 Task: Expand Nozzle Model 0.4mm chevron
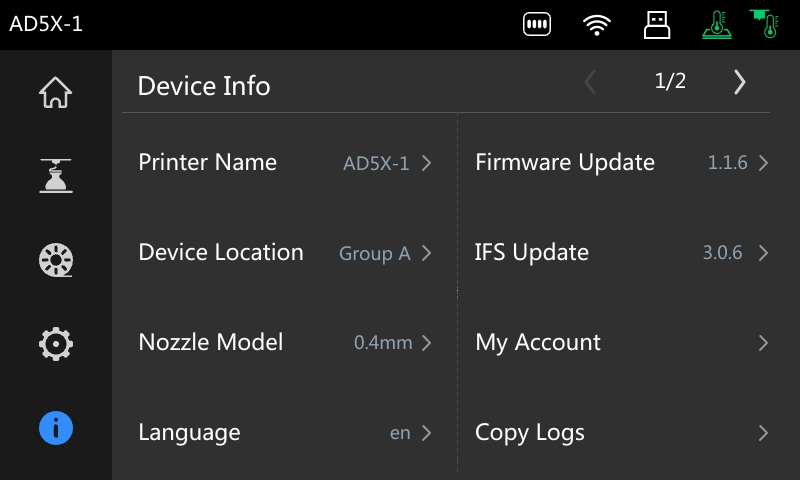click(x=427, y=343)
